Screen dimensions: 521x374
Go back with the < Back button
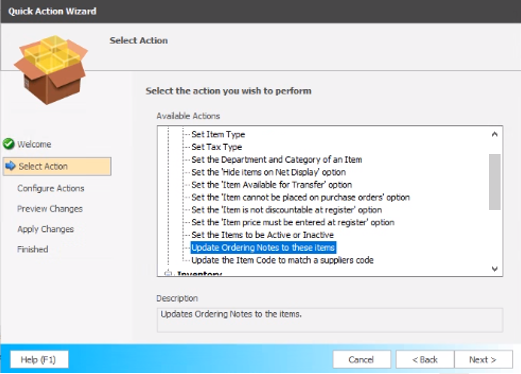pos(425,359)
